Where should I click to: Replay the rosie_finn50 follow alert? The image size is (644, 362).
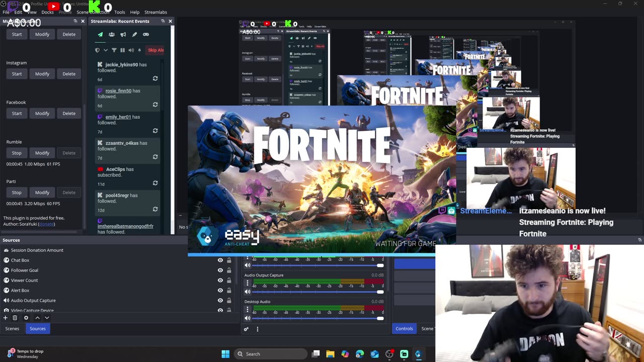(155, 105)
